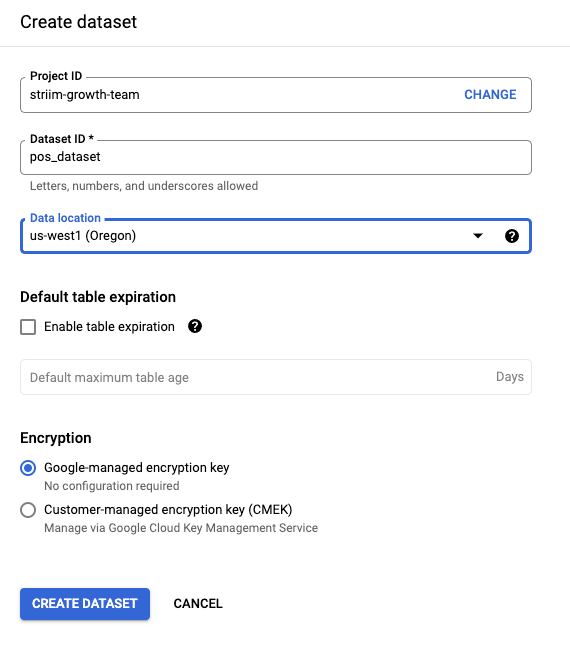Select Google-managed encryption key option
Image resolution: width=570 pixels, height=667 pixels.
28,468
